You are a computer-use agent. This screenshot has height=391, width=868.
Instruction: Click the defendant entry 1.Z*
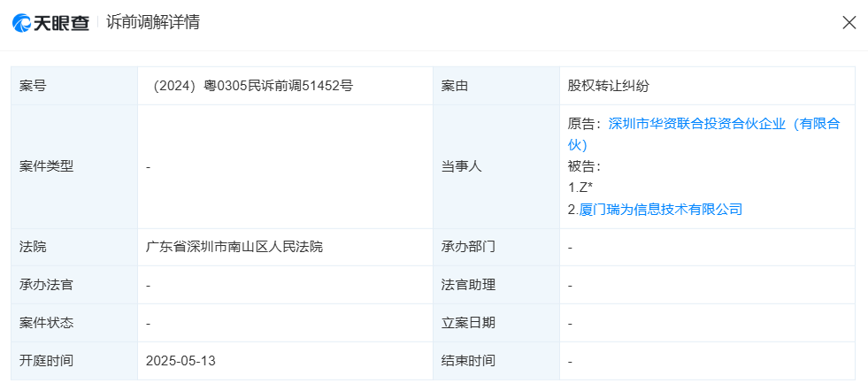pos(580,188)
